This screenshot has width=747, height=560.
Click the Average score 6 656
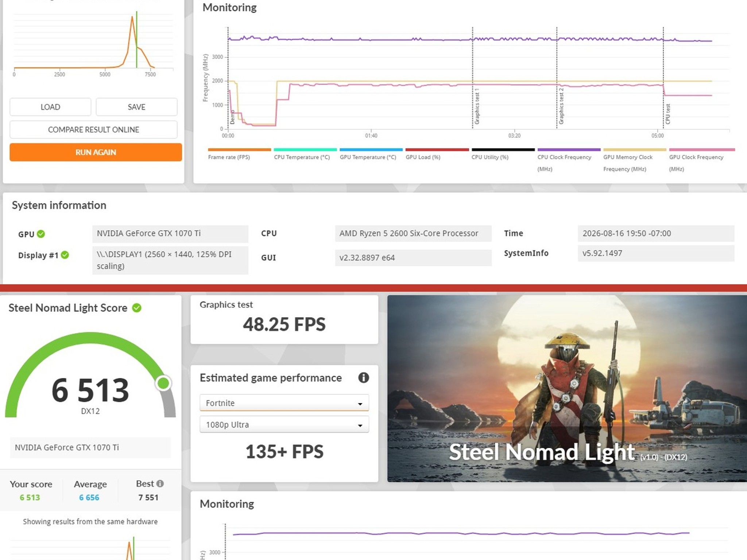(89, 498)
